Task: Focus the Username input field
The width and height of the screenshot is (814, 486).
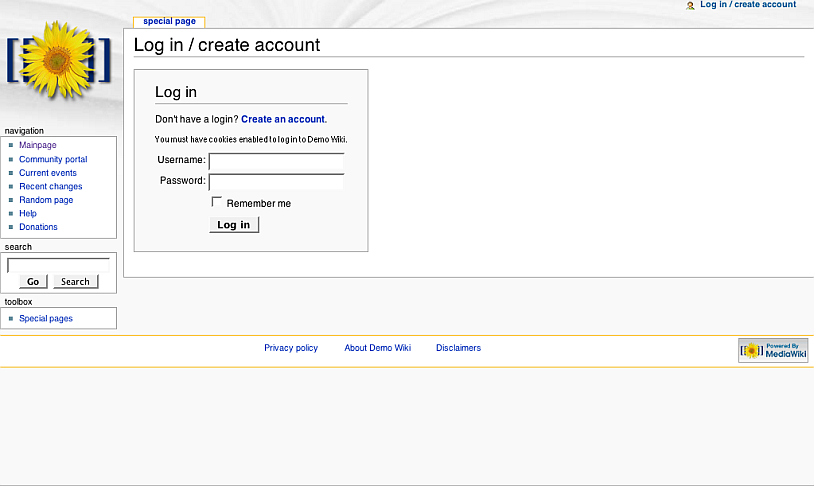Action: coord(276,161)
